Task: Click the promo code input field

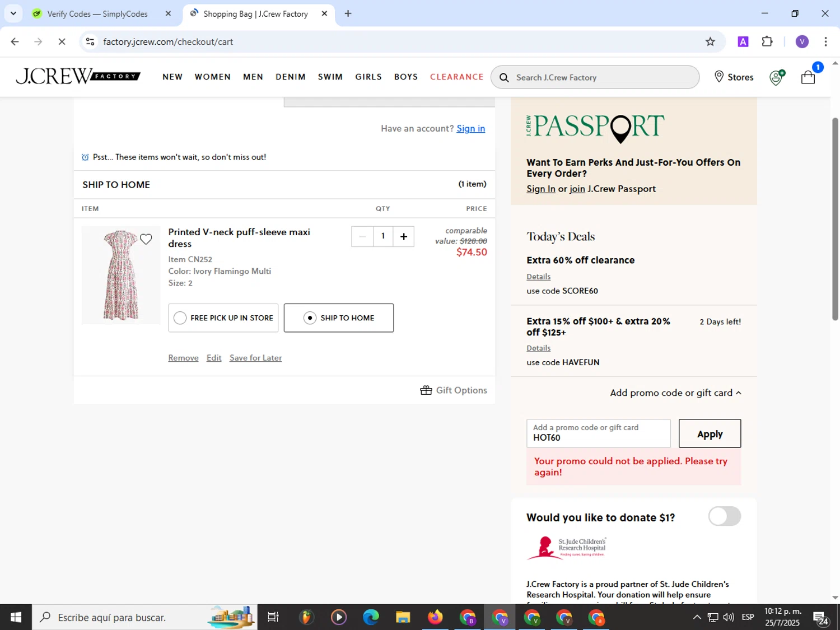Action: click(x=599, y=433)
